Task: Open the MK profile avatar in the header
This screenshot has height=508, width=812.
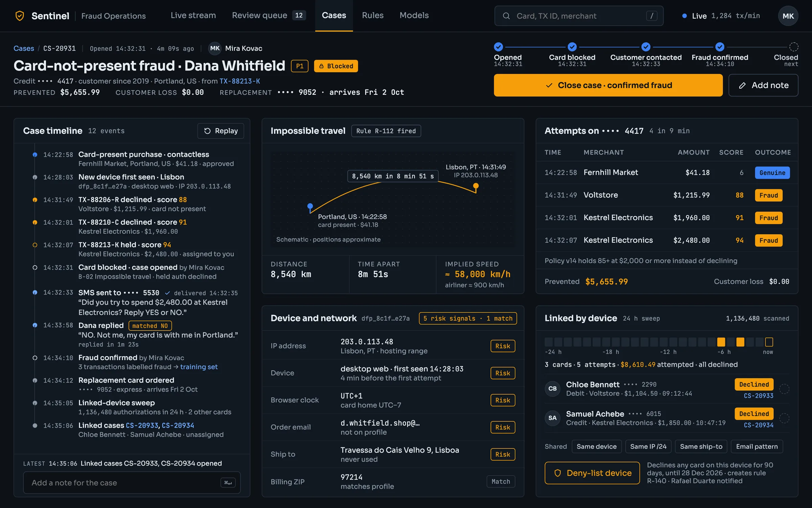Action: [x=788, y=16]
